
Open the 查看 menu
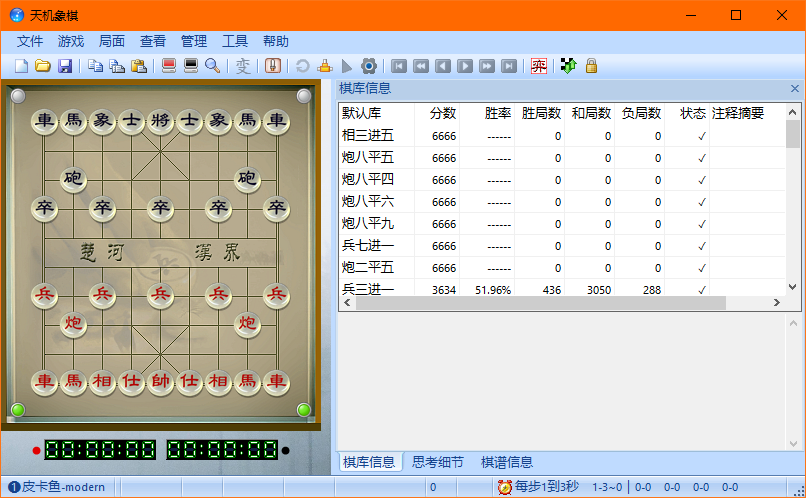pos(153,41)
